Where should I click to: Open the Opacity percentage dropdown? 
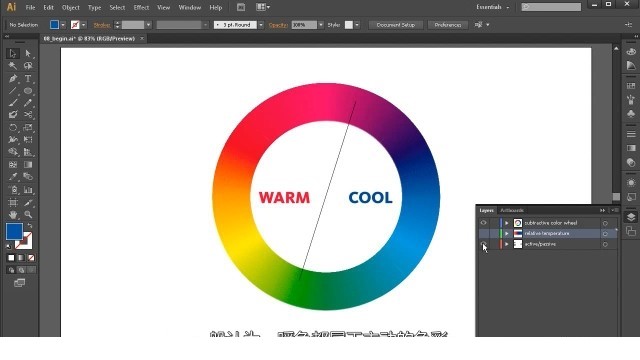click(x=321, y=25)
